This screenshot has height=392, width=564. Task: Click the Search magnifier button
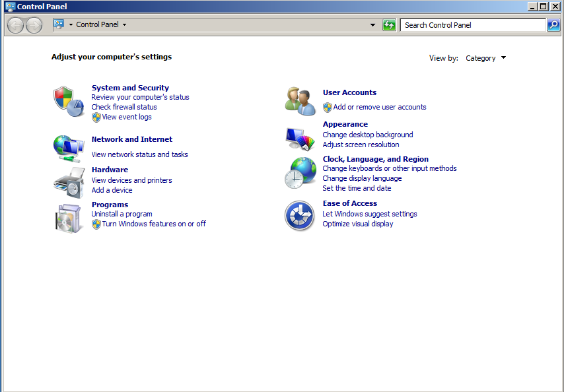point(553,25)
